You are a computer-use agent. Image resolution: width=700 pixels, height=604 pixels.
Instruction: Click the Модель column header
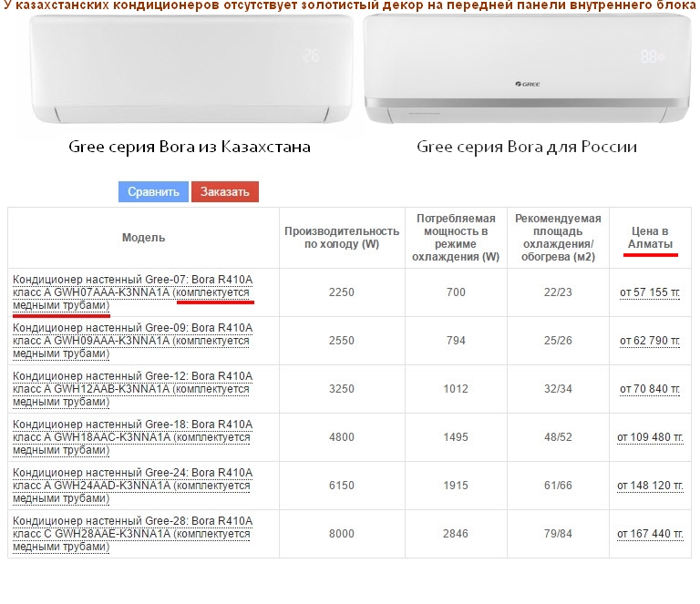144,238
